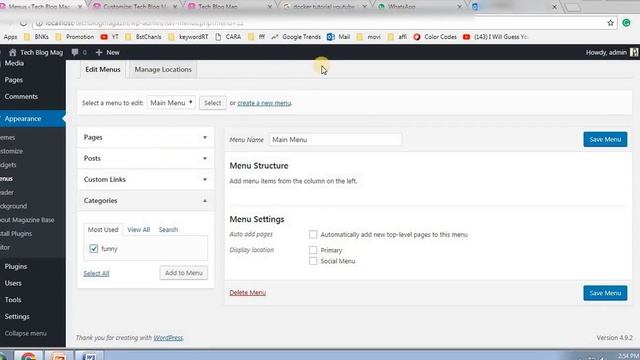This screenshot has height=360, width=640.
Task: Collapse the Categories panel
Action: pyautogui.click(x=145, y=201)
